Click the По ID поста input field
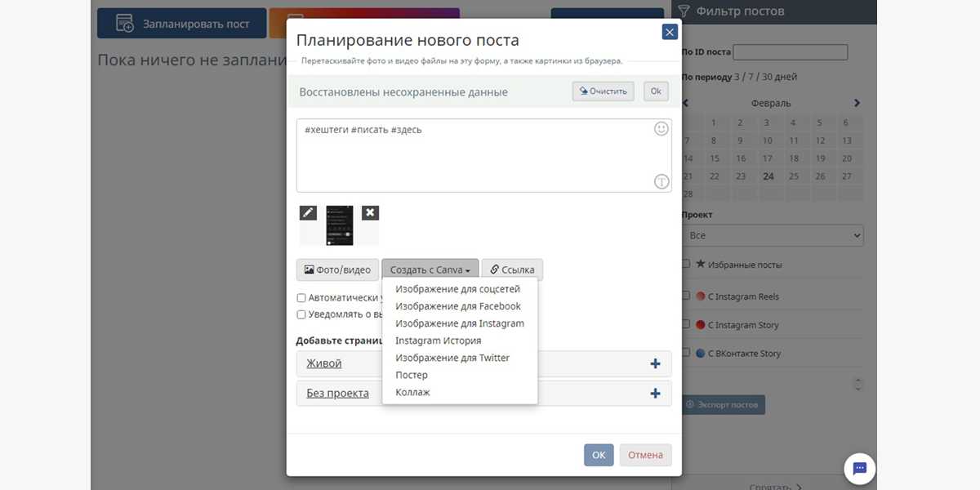980x490 pixels. [790, 52]
